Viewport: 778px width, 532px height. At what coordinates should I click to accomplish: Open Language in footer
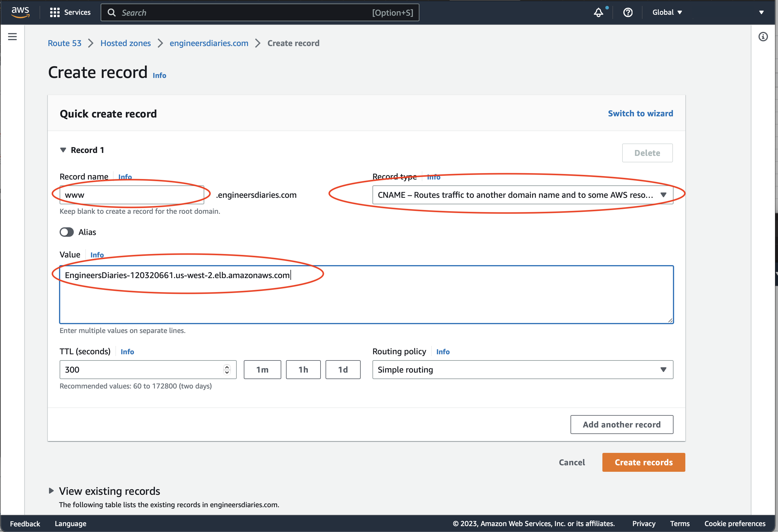click(x=71, y=524)
